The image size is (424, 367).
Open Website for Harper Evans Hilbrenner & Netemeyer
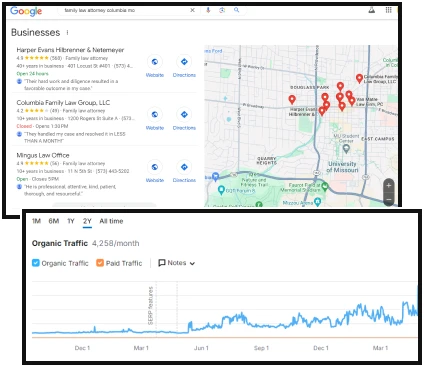(x=155, y=66)
